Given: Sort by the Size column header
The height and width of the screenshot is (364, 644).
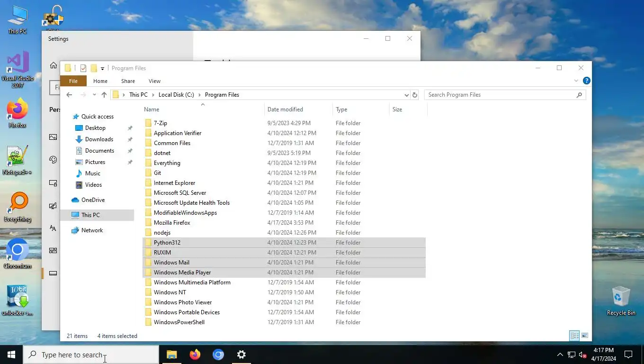Looking at the screenshot, I should [408, 109].
